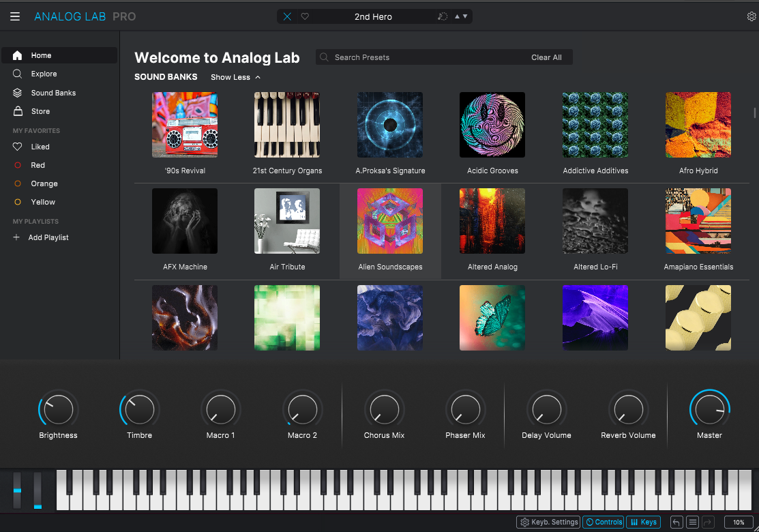Go to Explore in the sidebar
The image size is (759, 532).
point(44,74)
